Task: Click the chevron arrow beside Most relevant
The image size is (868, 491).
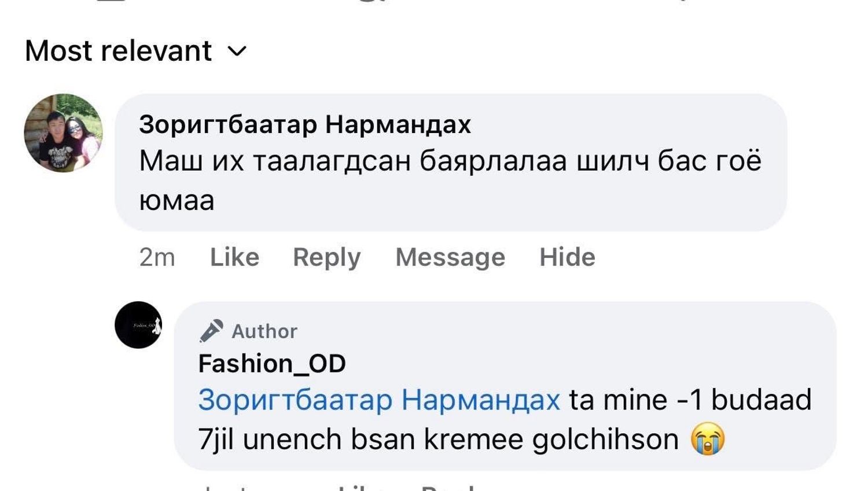Action: click(237, 51)
